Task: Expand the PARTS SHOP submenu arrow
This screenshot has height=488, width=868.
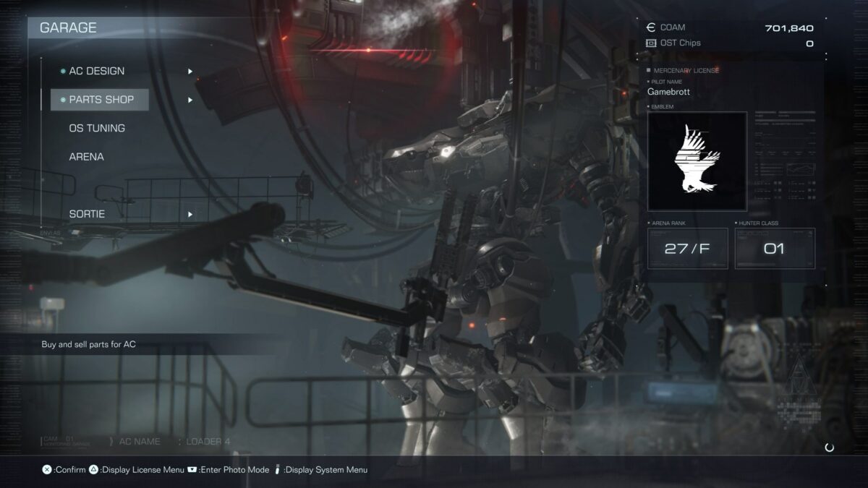Action: (x=190, y=100)
